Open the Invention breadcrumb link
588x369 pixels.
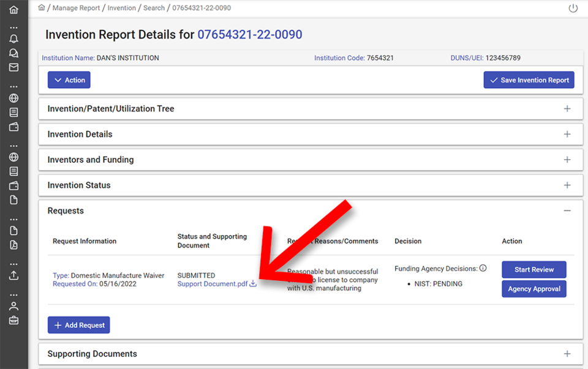[122, 8]
